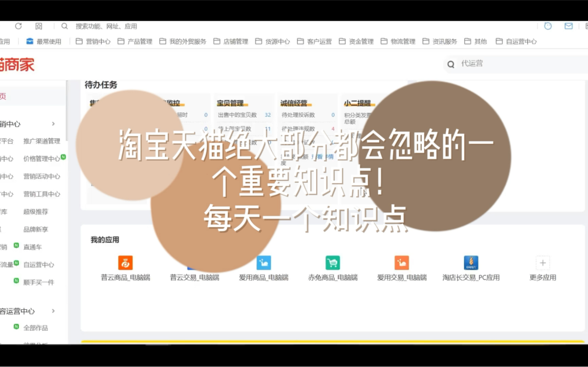The width and height of the screenshot is (588, 367).
Task: Click the 小二提醒 card heading
Action: pos(357,103)
